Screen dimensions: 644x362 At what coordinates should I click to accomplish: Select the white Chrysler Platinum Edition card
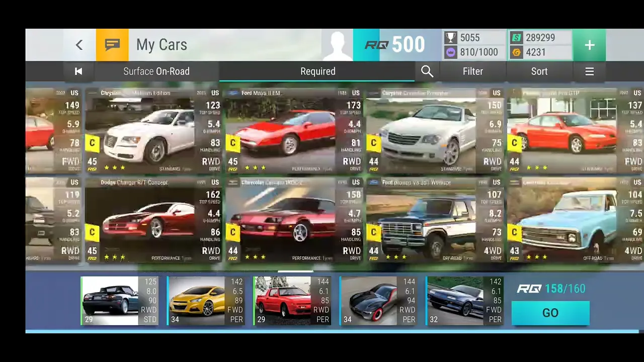point(154,131)
